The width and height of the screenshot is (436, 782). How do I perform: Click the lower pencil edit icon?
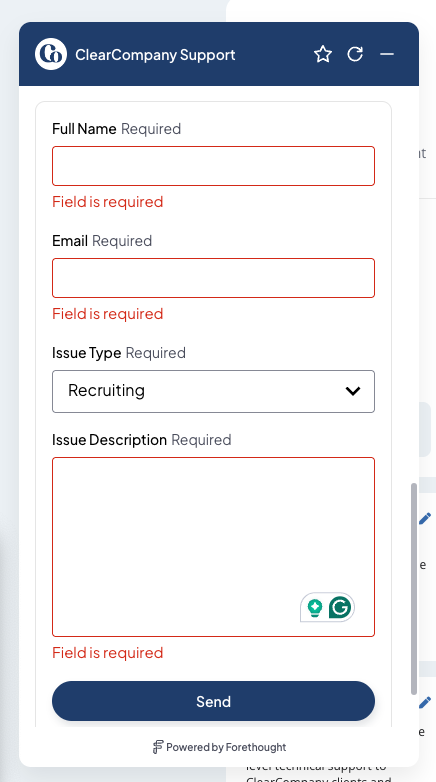[425, 703]
